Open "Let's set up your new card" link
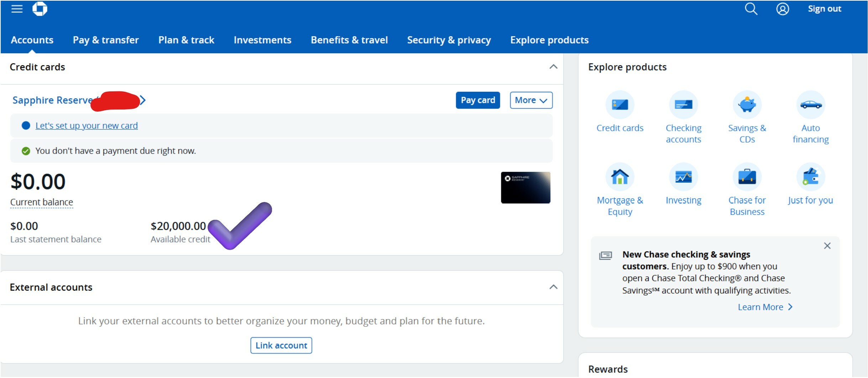The width and height of the screenshot is (868, 378). point(87,126)
